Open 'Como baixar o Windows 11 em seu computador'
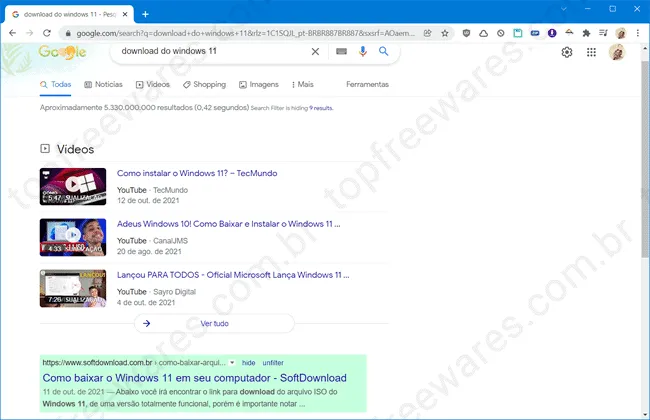Screen dimensions: 650x420 194,378
